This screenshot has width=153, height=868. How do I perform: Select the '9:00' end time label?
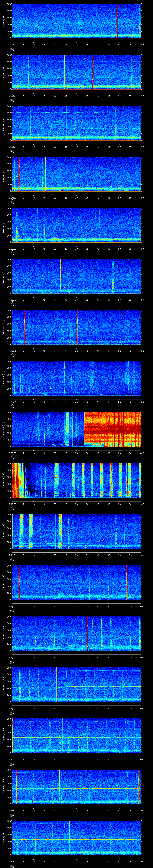141,402
